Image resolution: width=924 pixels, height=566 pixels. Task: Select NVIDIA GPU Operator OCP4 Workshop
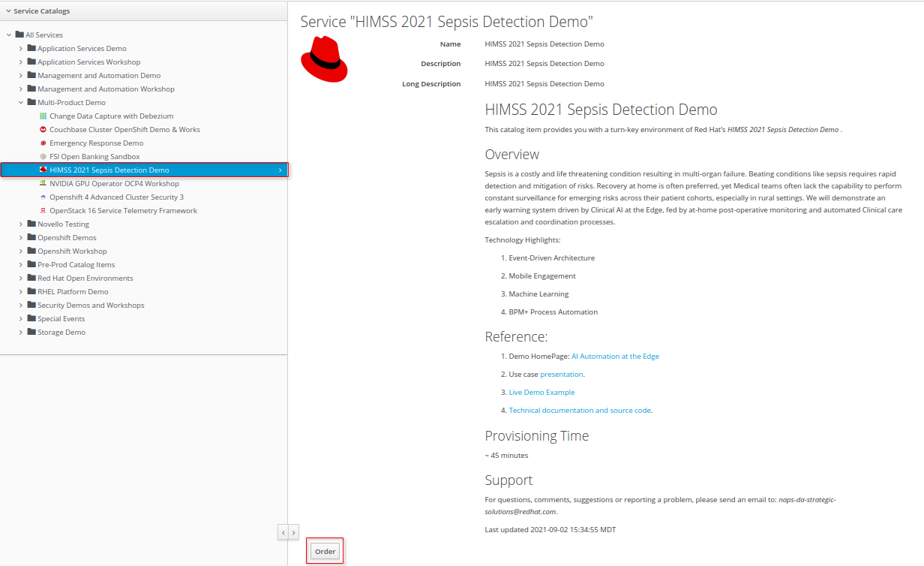pos(114,184)
